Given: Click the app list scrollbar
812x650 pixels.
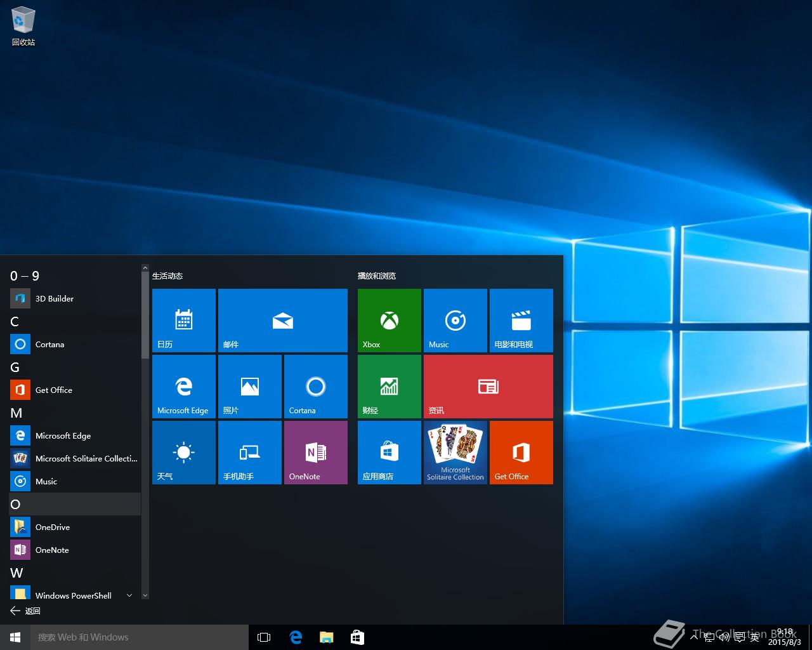Looking at the screenshot, I should point(145,316).
